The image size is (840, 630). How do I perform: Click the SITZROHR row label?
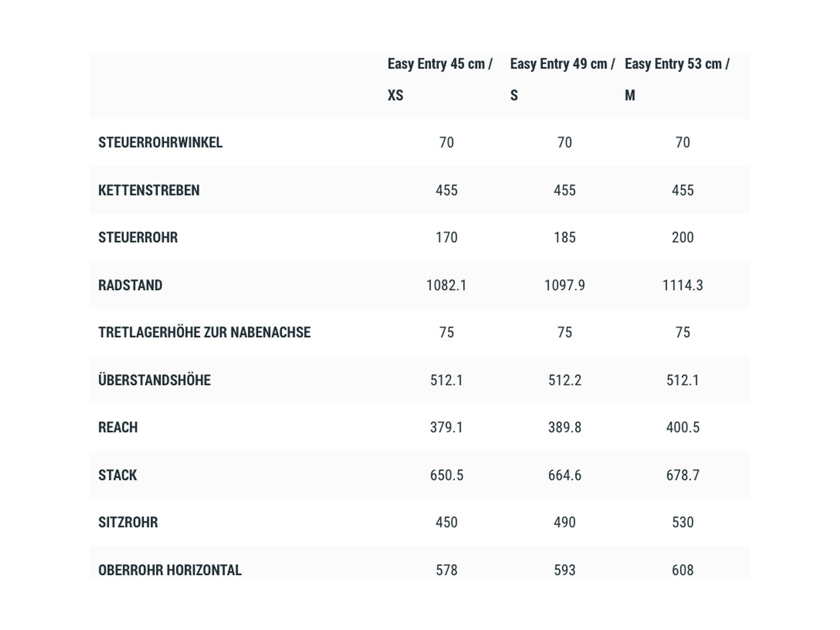pos(128,522)
